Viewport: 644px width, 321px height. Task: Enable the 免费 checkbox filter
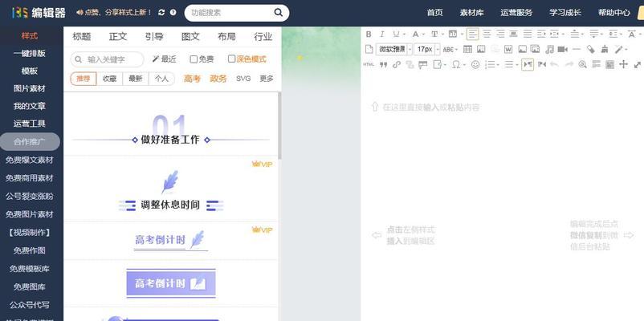click(194, 59)
